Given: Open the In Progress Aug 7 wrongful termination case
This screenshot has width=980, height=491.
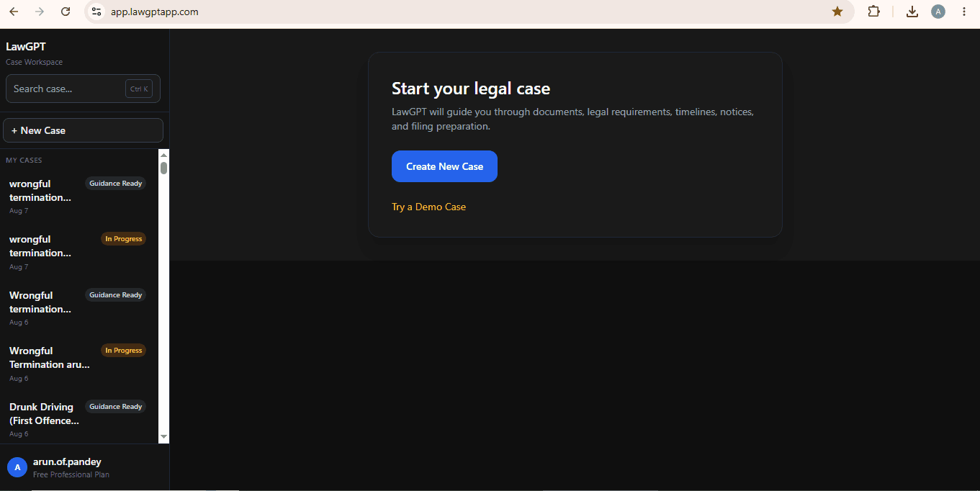Looking at the screenshot, I should [x=78, y=252].
